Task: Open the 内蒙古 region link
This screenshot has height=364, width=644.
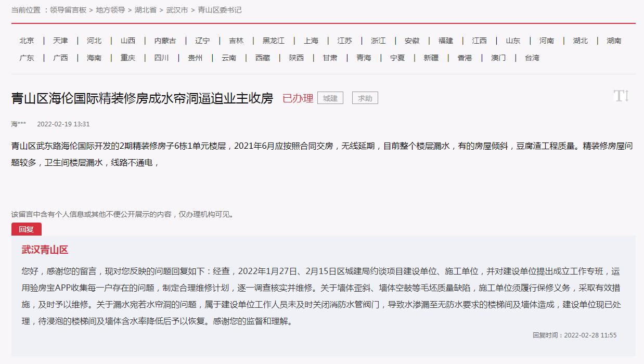Action: pos(165,41)
